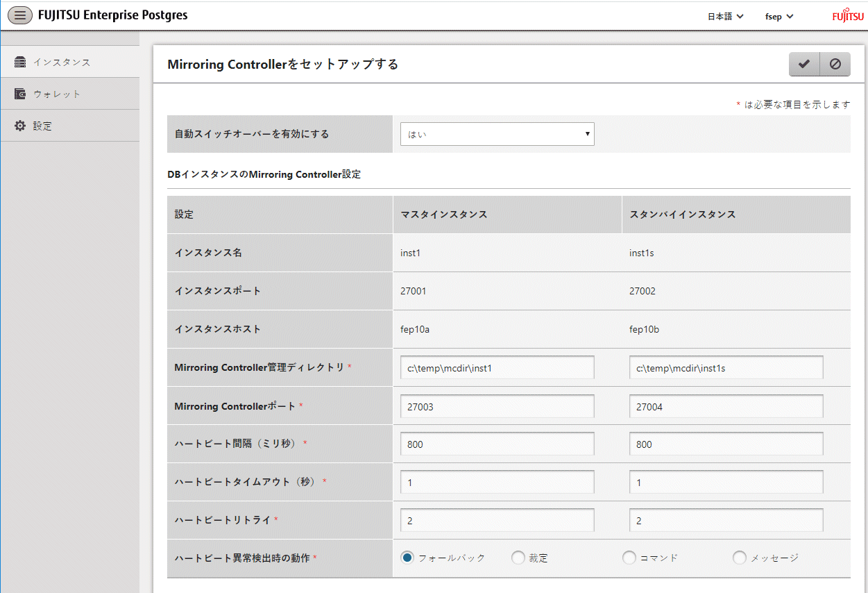Click the standby Mirroring Controller port field 27004

pyautogui.click(x=726, y=406)
